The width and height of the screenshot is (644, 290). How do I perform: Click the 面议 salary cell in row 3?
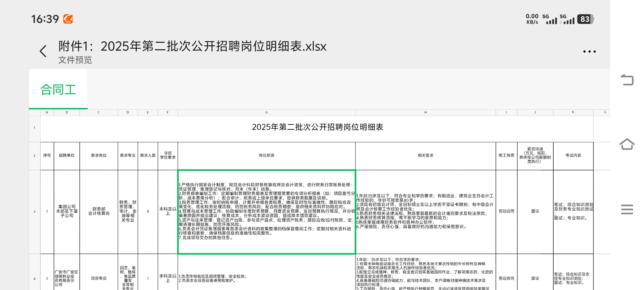535,211
